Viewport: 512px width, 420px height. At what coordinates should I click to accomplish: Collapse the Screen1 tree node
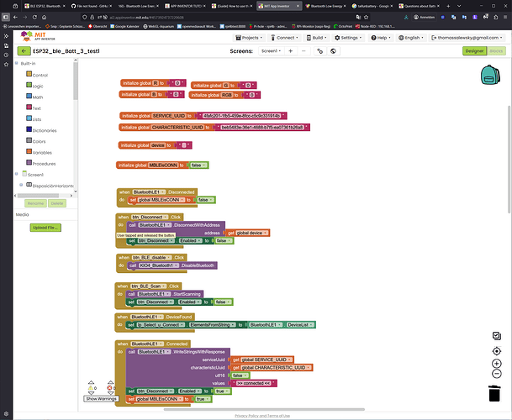pos(17,174)
